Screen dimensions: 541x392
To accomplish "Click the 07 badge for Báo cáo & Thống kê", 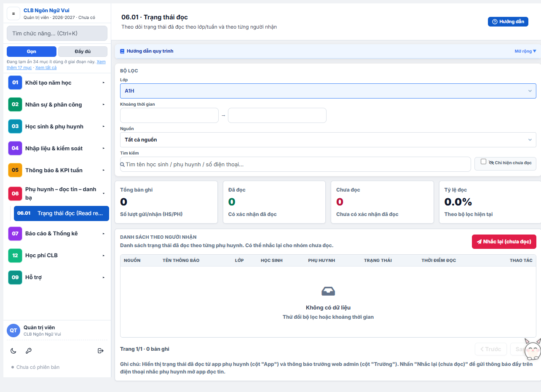I will (15, 233).
